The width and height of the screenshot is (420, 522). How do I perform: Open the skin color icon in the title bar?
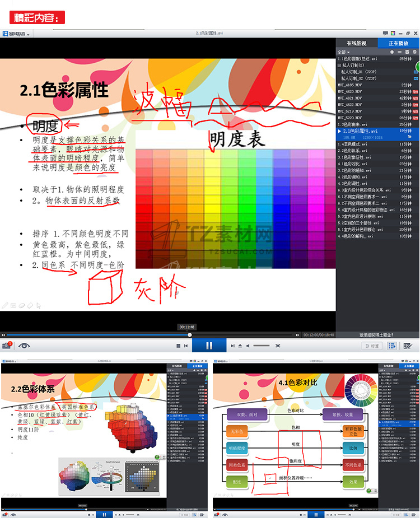393,33
